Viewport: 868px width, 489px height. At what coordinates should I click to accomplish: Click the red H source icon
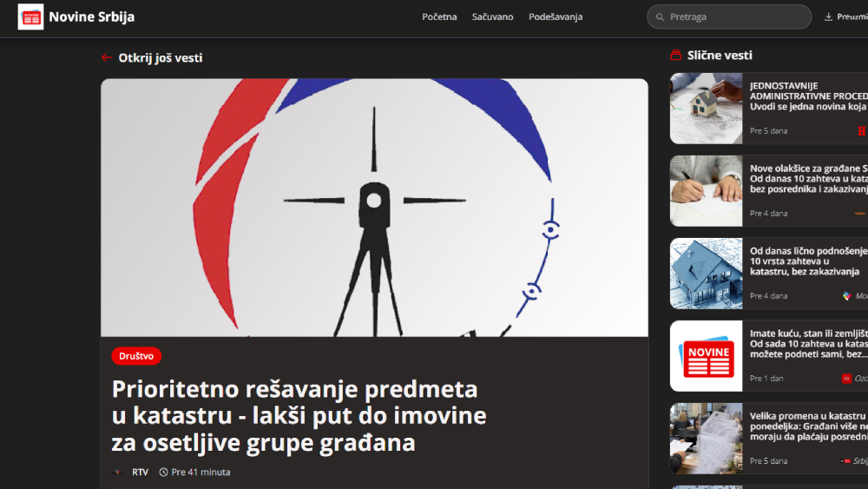point(862,130)
